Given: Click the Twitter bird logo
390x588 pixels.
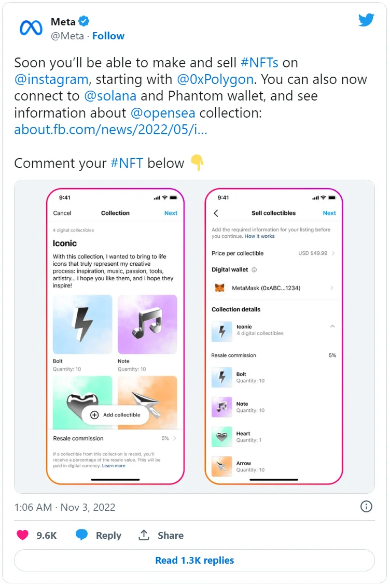Looking at the screenshot, I should click(366, 21).
